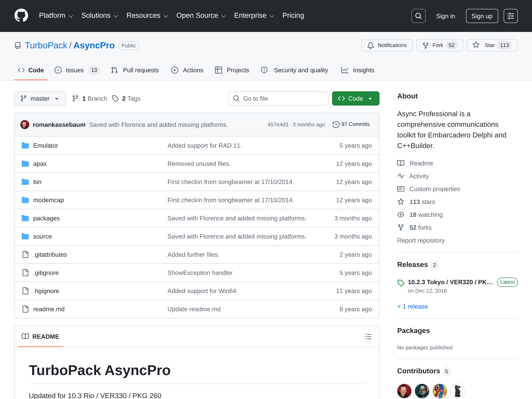Click the Releases heading link
The image size is (532, 399).
point(413,264)
